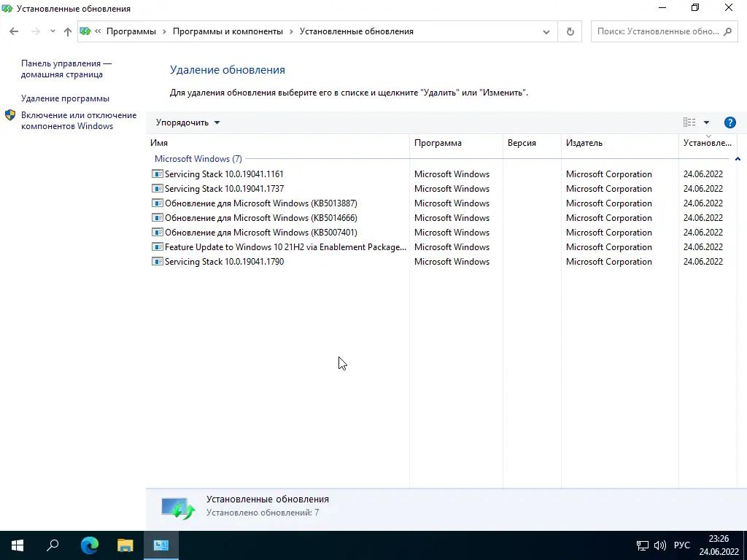Sort by the Издатель column header
Image resolution: width=747 pixels, height=560 pixels.
coord(620,143)
